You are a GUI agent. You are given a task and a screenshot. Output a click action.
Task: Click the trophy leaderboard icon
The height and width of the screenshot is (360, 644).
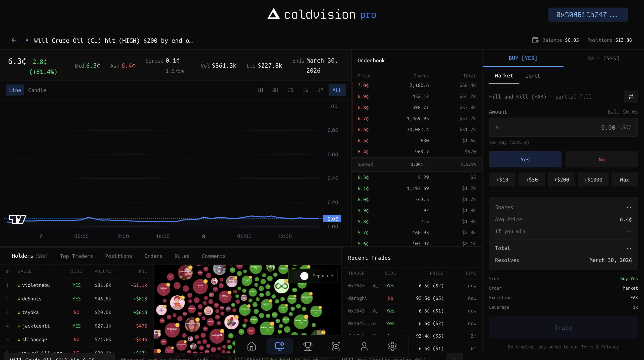(x=308, y=346)
